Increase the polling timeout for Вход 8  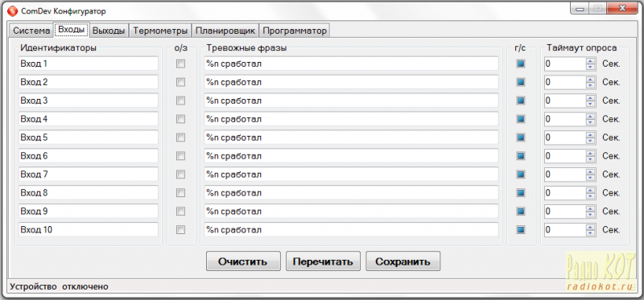(591, 190)
